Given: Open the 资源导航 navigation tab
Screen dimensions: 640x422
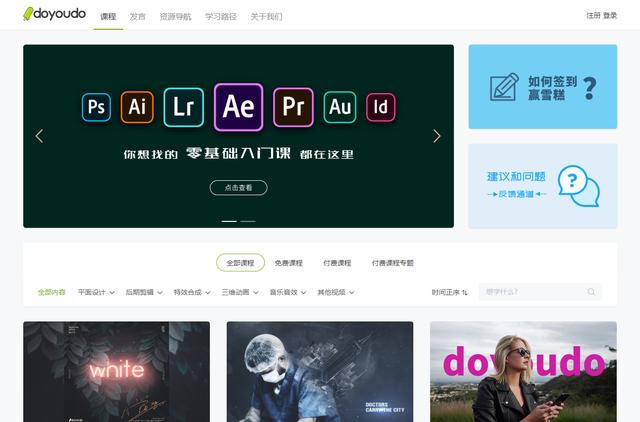Looking at the screenshot, I should [175, 17].
